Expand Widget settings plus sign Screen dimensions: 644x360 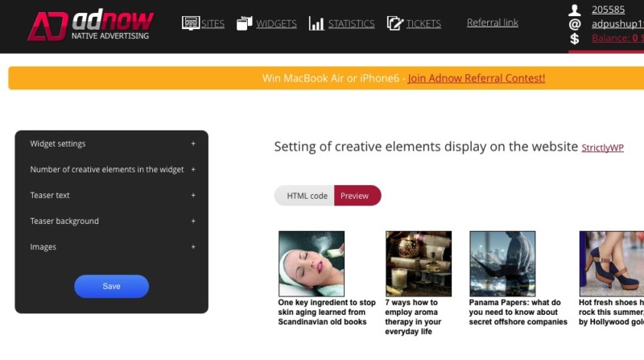pos(193,144)
